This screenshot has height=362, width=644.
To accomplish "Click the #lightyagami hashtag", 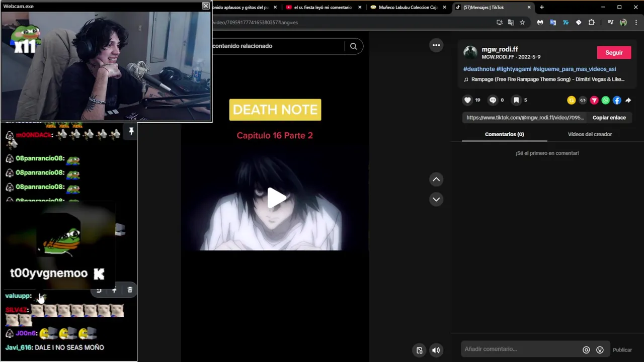I will 514,69.
